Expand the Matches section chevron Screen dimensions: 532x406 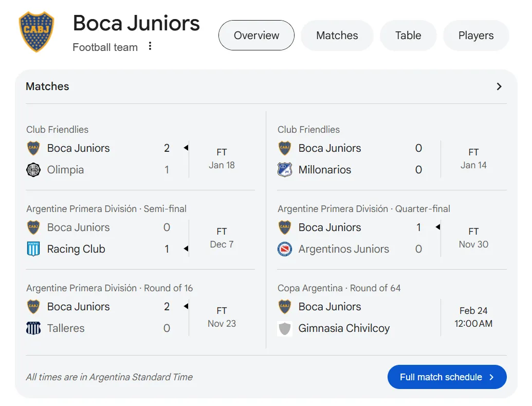[498, 86]
